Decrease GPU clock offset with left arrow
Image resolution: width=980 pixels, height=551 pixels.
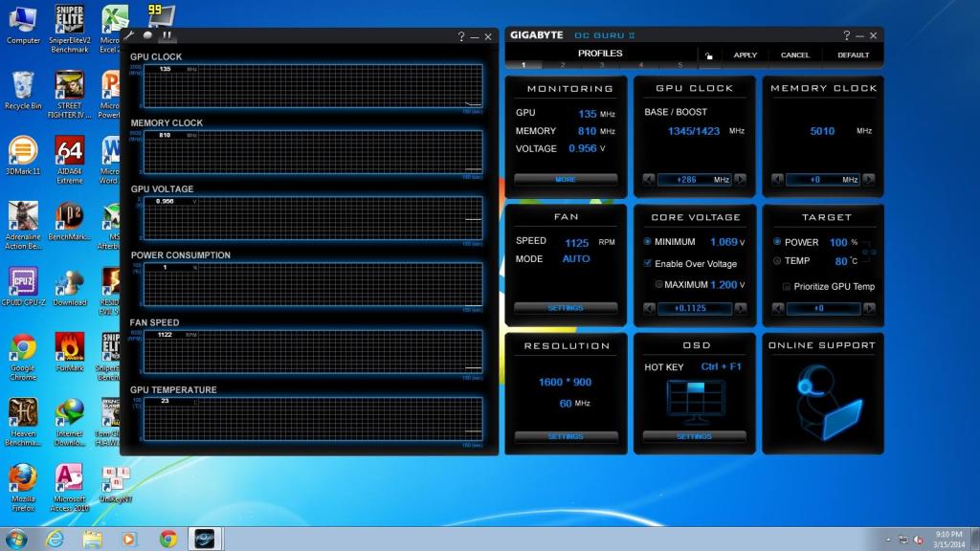[649, 180]
